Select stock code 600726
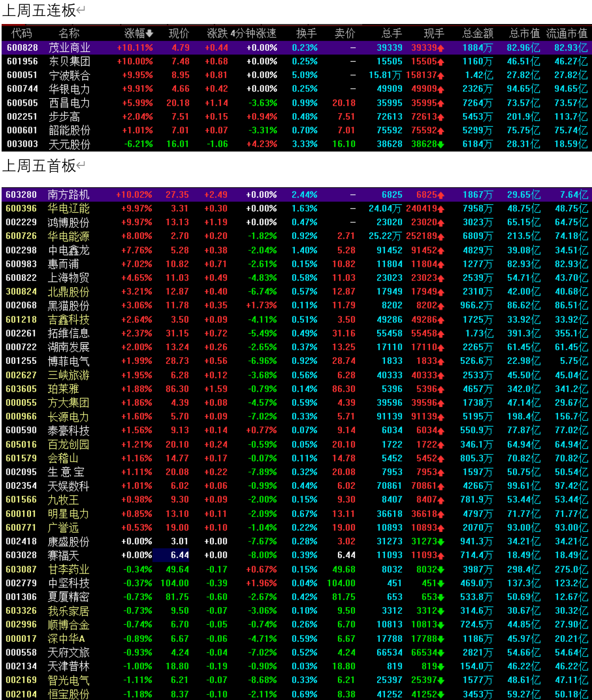Viewport: 592px width, 700px height. (21, 236)
